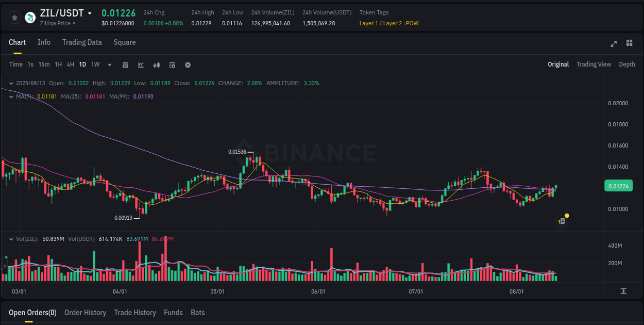Open the grid layout icon top right

point(629,44)
